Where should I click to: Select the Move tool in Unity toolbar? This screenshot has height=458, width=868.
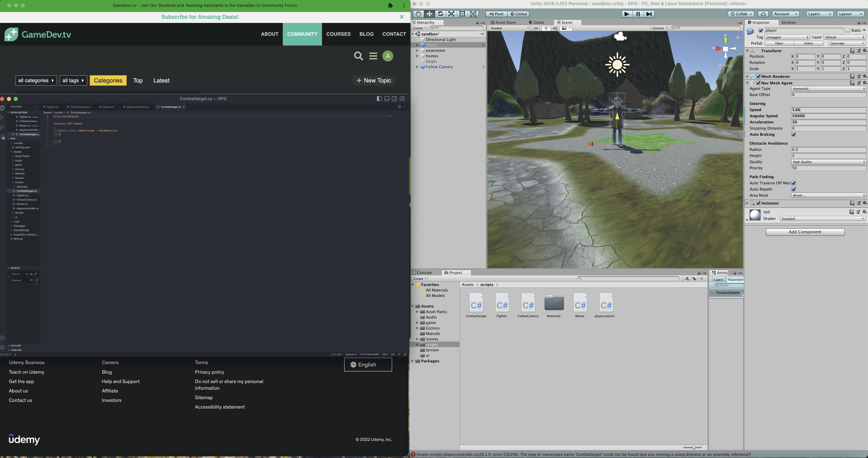click(429, 14)
